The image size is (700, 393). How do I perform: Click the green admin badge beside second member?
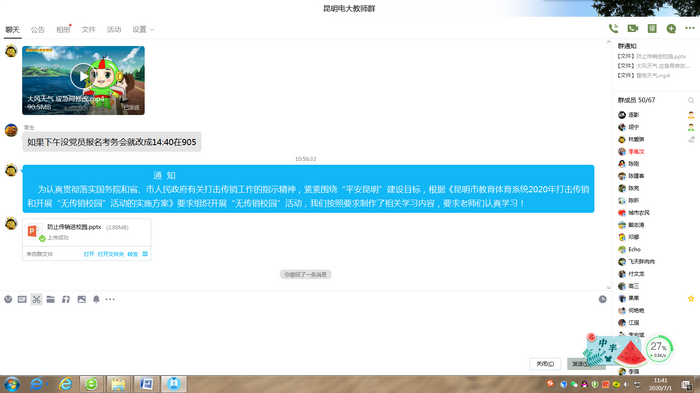pos(691,127)
